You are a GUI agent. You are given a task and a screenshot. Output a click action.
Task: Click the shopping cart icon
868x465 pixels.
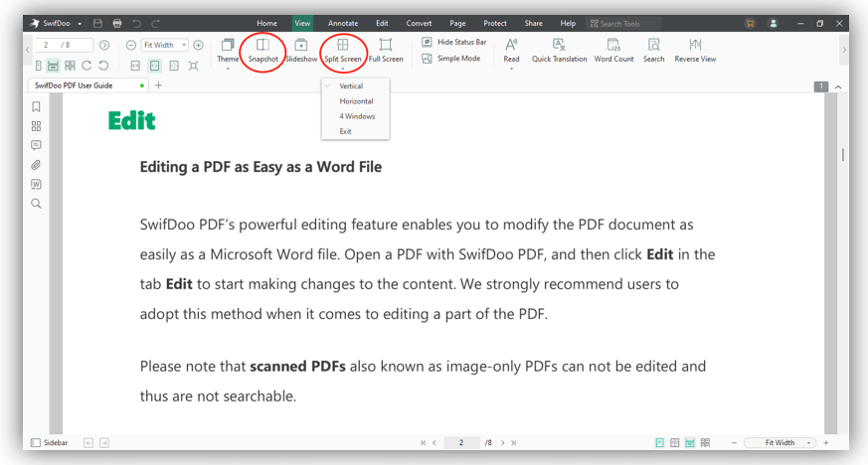click(750, 23)
